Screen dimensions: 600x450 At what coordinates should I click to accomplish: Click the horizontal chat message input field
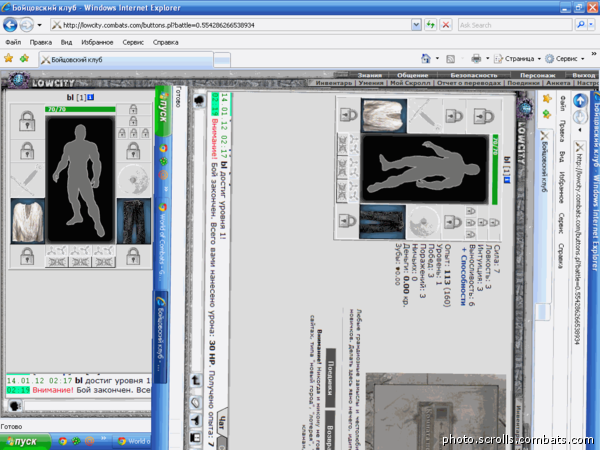tap(88, 406)
